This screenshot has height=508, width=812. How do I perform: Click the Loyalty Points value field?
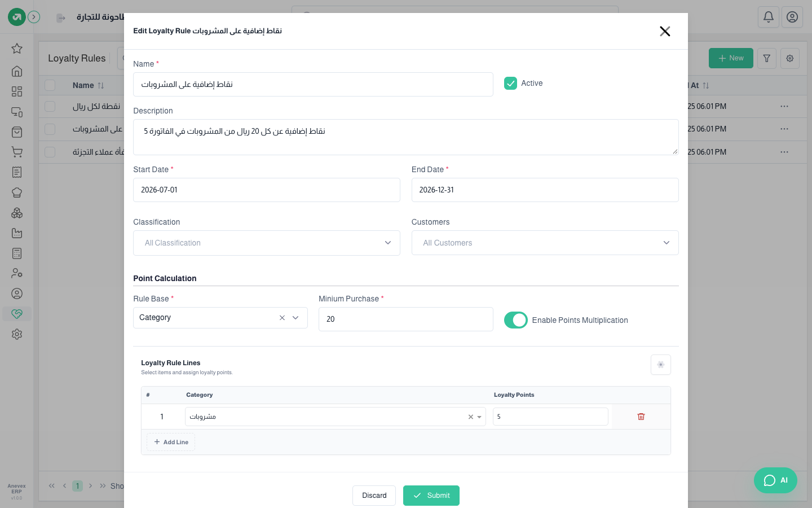(x=550, y=417)
